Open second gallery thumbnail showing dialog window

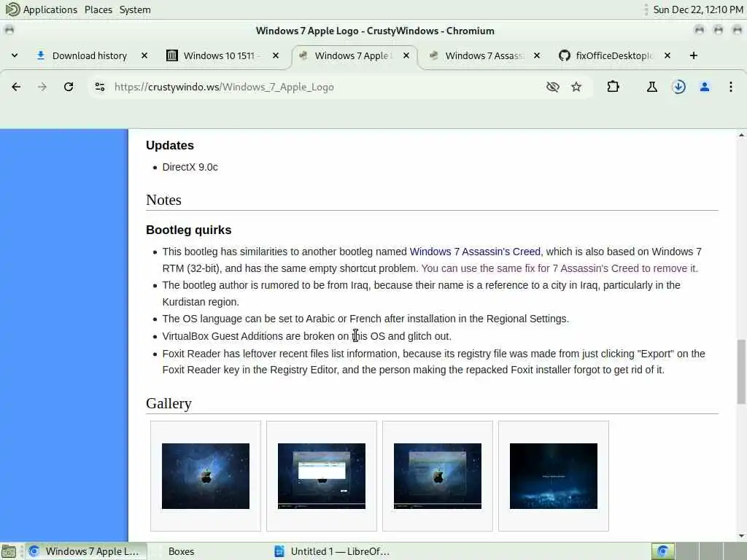point(322,475)
